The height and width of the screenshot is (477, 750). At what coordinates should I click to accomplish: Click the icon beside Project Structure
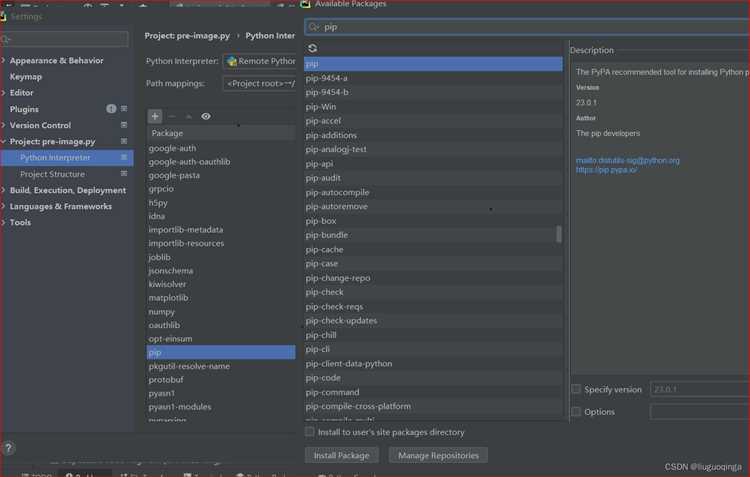click(124, 174)
